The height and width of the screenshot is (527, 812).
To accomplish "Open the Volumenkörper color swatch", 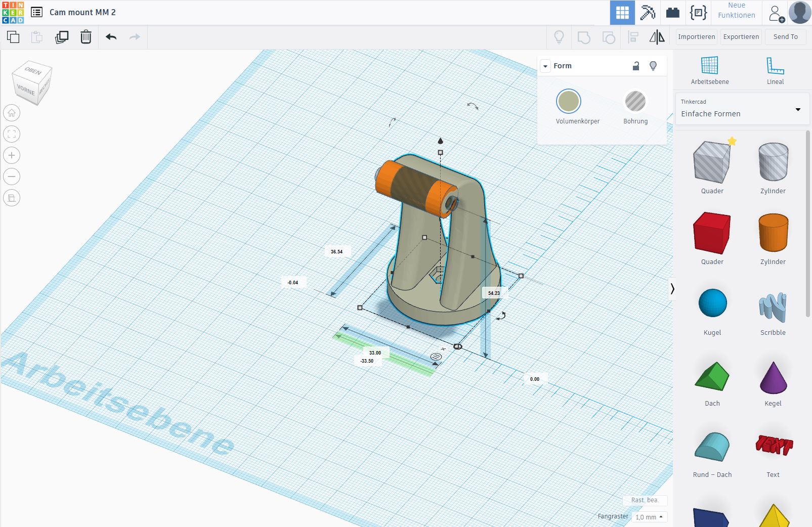I will coord(569,102).
